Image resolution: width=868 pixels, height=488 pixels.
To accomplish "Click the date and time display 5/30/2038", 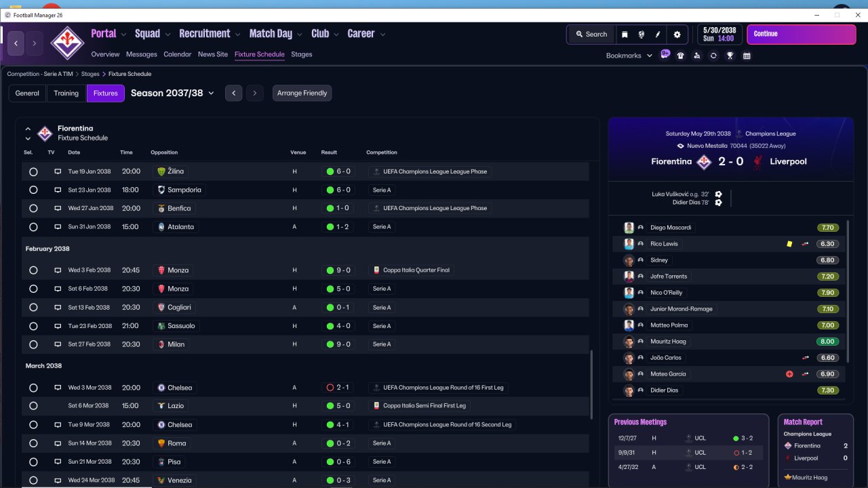I will click(719, 35).
